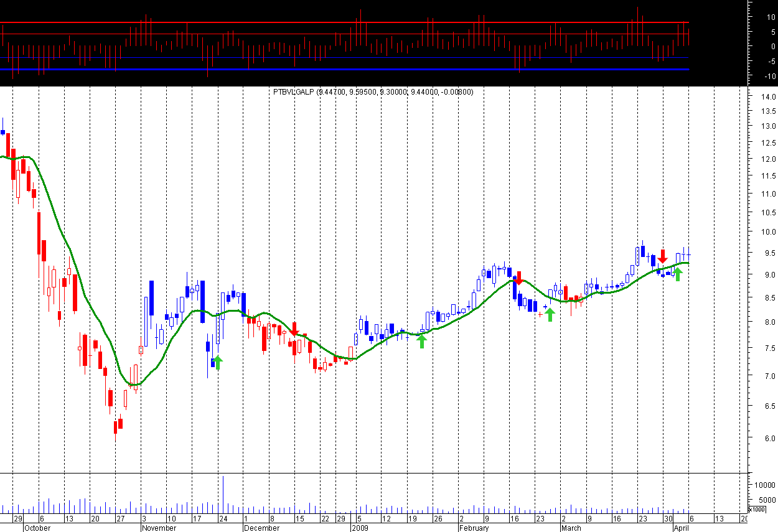Viewport: 778px width, 532px height.
Task: Click date label 26 on the time axis
Action: click(438, 519)
